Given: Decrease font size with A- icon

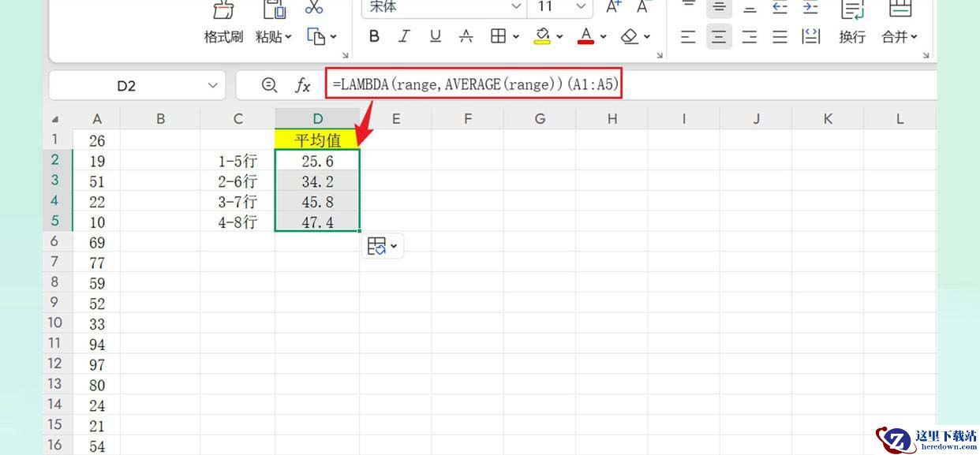Looking at the screenshot, I should pos(643,7).
